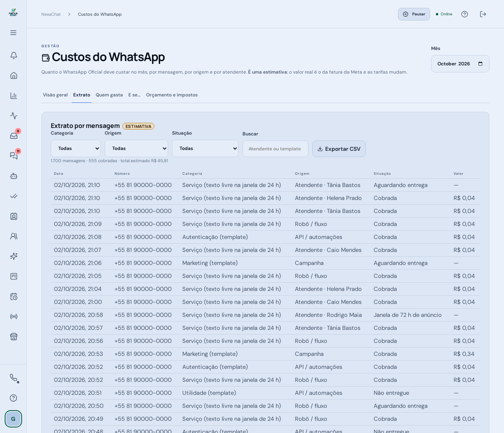504x433 pixels.
Task: Click the activity pulse icon in sidebar
Action: (14, 116)
